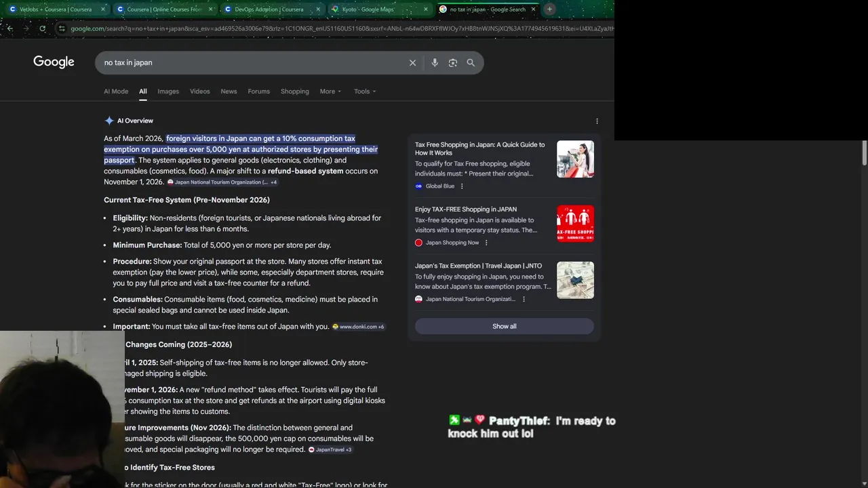Open Japan's Tax Exemption JNTO link
This screenshot has height=488, width=868.
[478, 266]
